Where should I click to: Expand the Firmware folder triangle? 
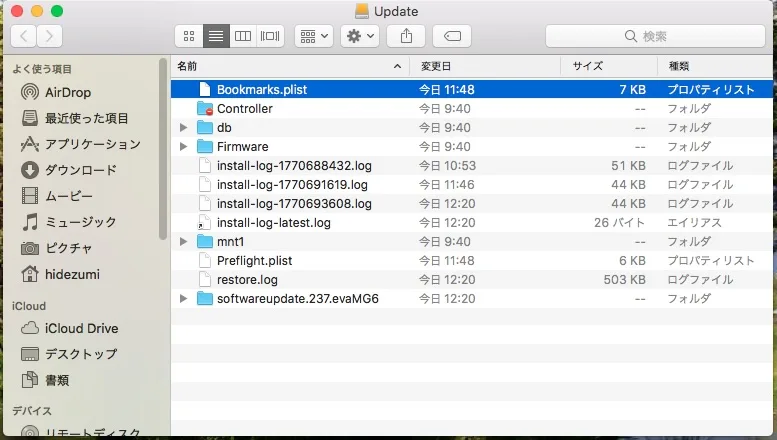click(183, 147)
